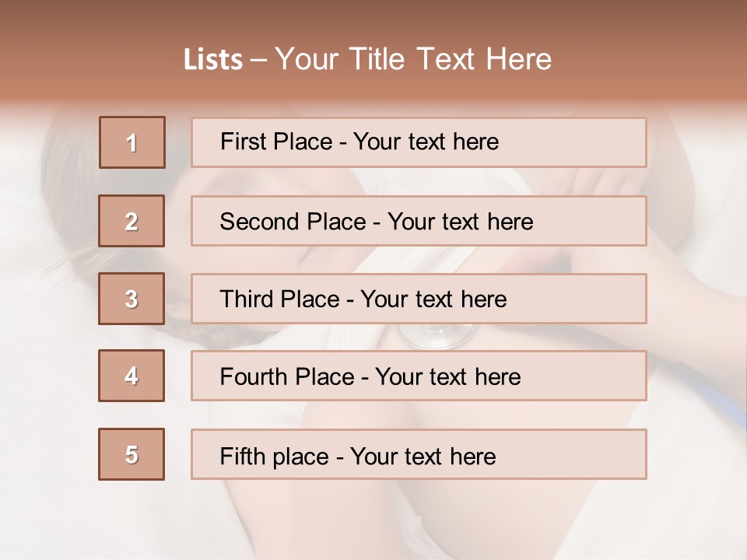Click the word 'First' in list

coord(240,142)
